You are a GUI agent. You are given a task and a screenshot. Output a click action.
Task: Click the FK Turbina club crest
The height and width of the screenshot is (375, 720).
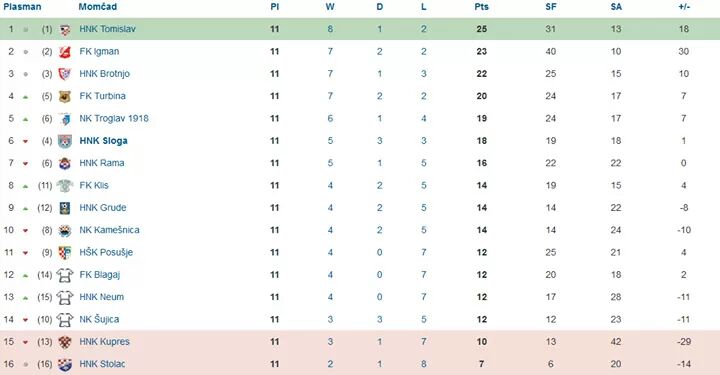click(65, 96)
